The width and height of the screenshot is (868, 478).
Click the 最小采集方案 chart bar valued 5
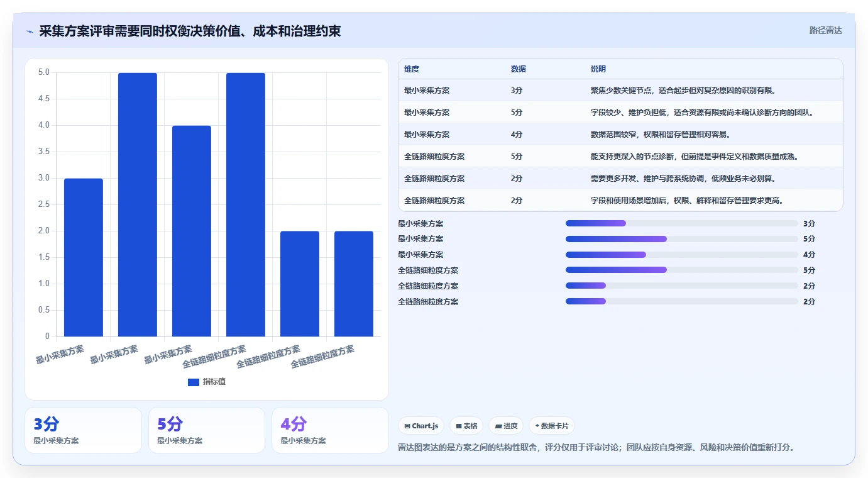point(138,204)
